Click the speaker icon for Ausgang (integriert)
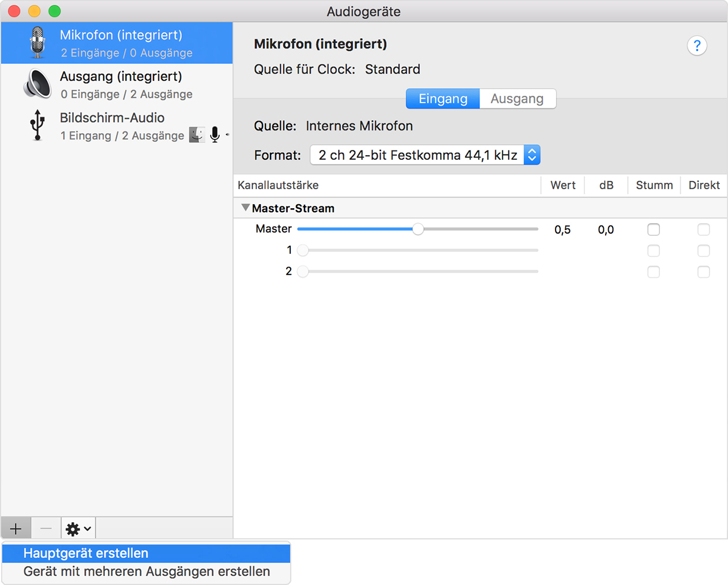 37,84
